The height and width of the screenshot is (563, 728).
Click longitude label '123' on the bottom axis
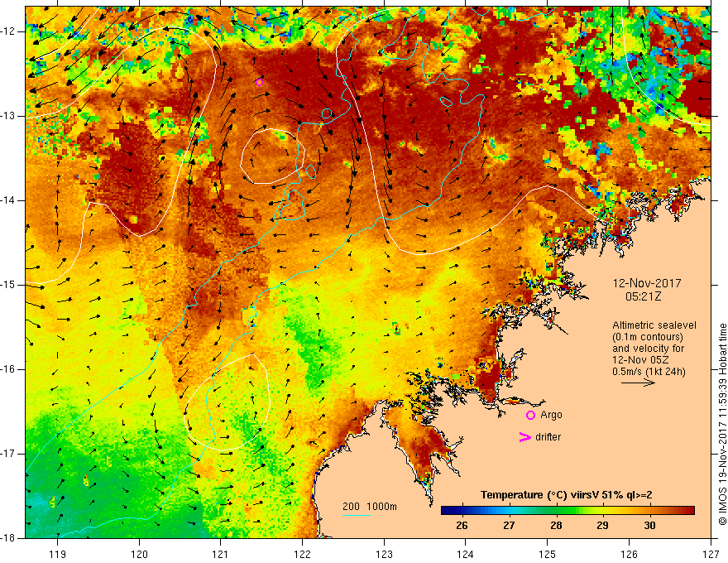click(384, 554)
